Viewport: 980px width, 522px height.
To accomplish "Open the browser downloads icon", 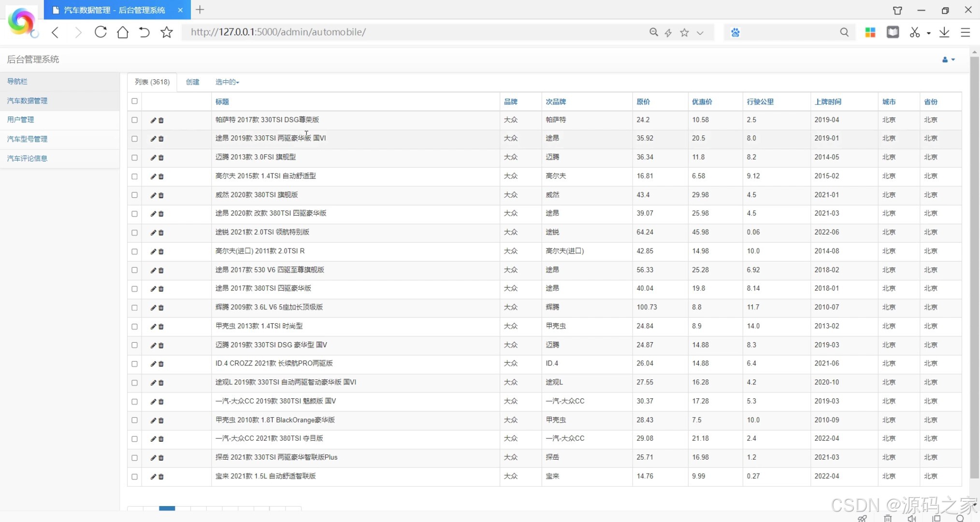I will click(x=944, y=32).
